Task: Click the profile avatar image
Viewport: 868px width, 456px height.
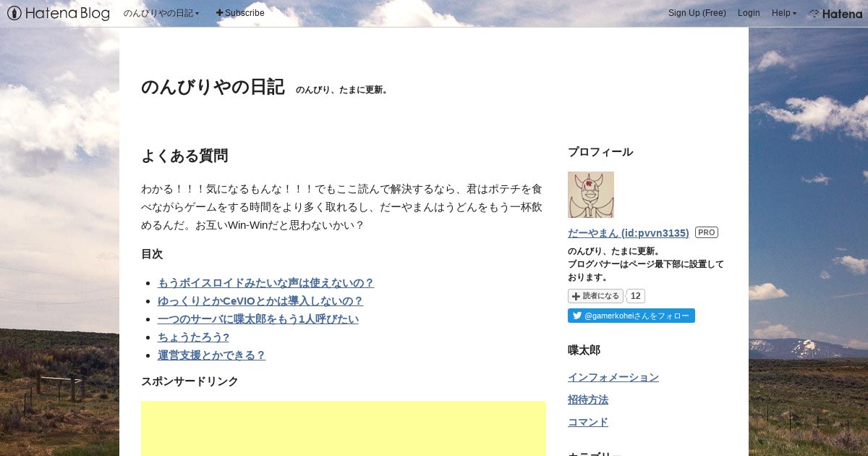Action: coord(591,195)
